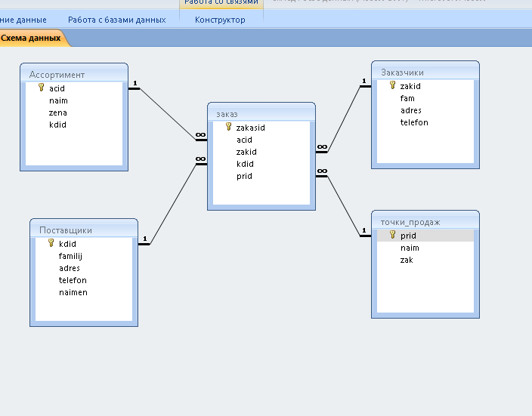Image resolution: width=532 pixels, height=416 pixels.
Task: Open the Конструктор ribbon tab
Action: [x=220, y=20]
